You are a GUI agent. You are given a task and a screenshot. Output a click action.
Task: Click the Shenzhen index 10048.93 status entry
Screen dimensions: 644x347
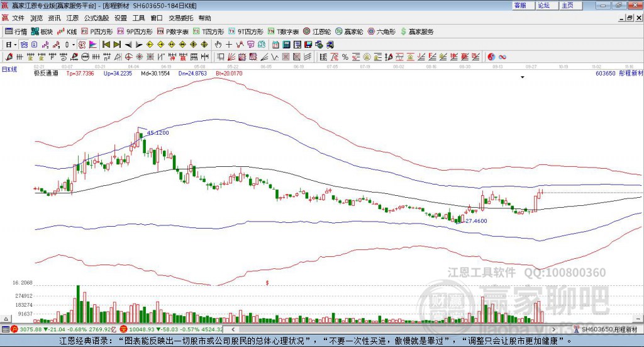click(171, 329)
